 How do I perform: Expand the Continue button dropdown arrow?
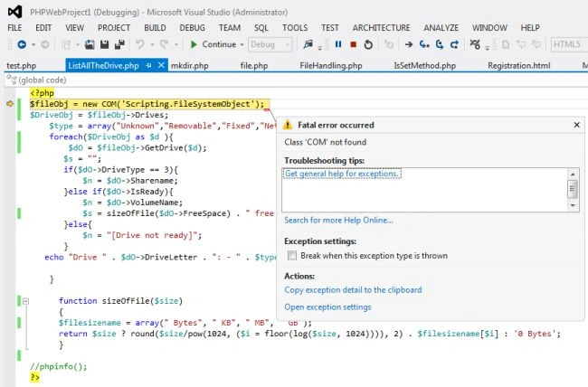[242, 44]
